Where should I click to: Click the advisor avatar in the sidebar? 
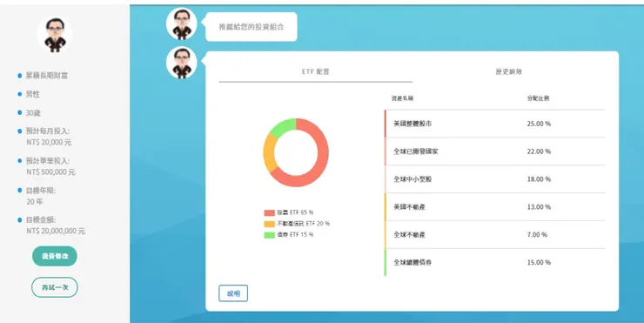pos(55,35)
